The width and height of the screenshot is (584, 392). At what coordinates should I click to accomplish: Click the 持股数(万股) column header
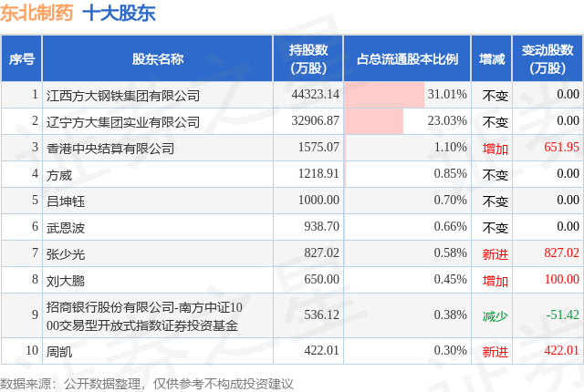click(308, 58)
